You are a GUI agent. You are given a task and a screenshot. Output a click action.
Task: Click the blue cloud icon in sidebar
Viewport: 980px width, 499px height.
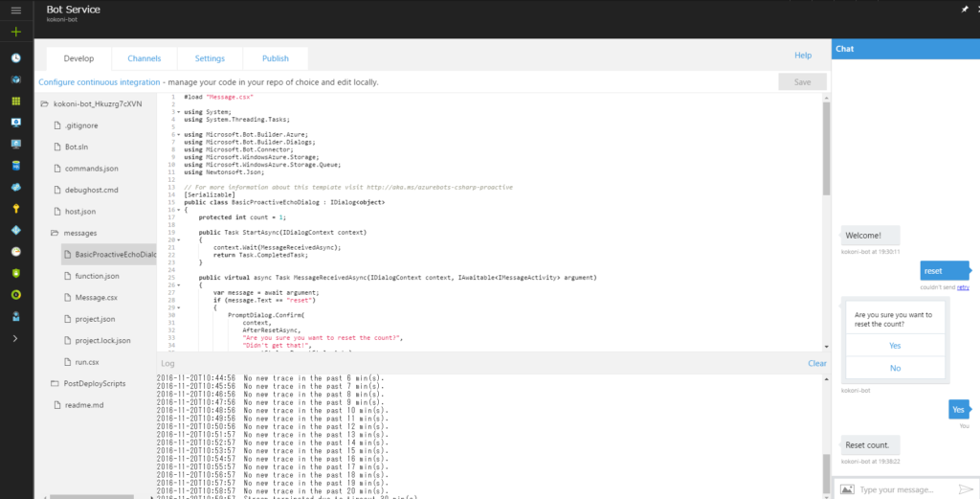coord(16,187)
